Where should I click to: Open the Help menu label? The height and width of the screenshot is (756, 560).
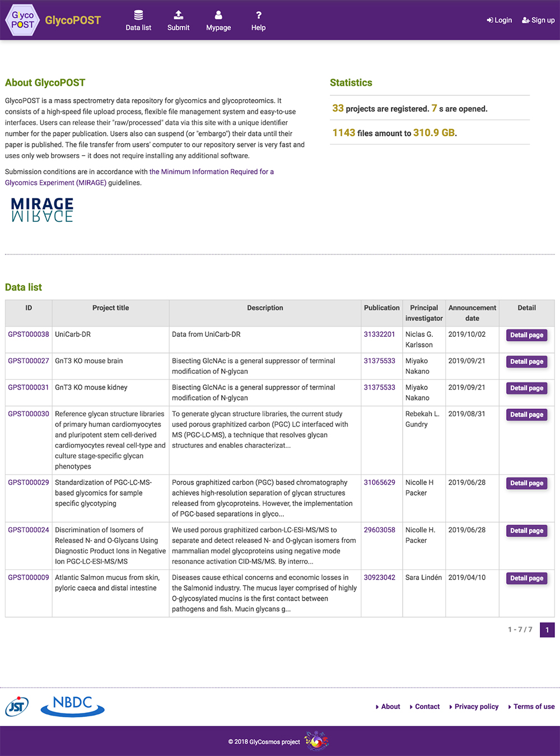pyautogui.click(x=258, y=27)
